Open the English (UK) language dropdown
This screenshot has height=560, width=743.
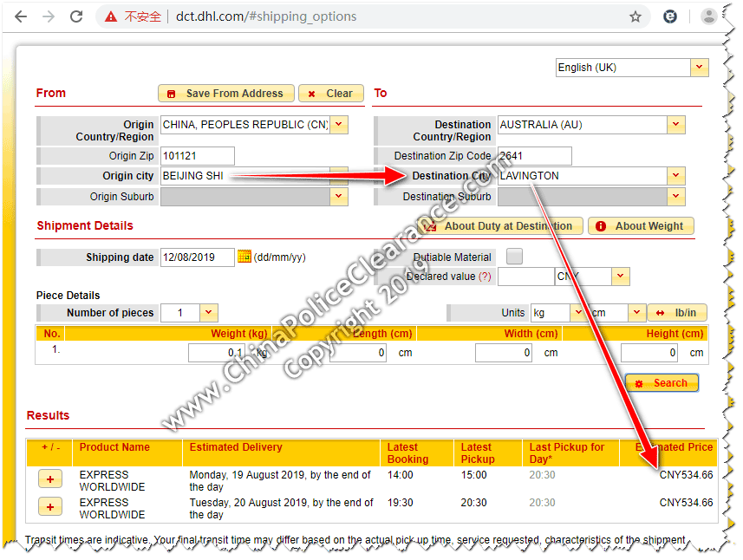pos(699,68)
